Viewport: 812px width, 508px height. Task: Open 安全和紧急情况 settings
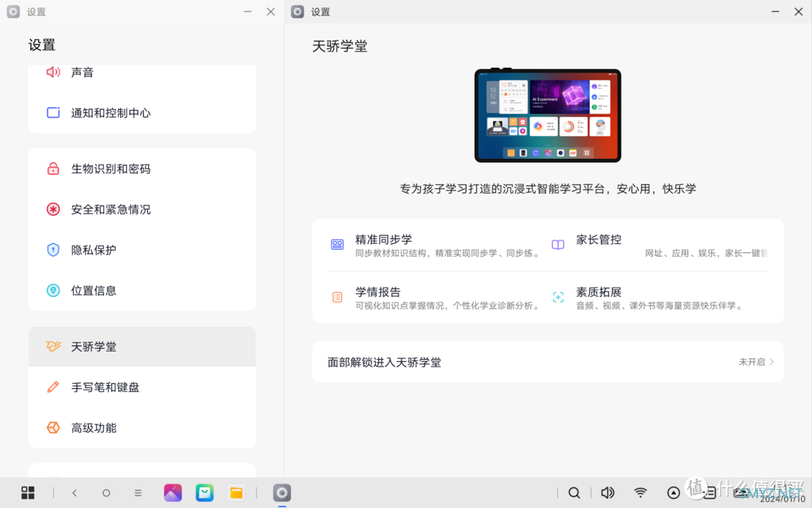142,209
